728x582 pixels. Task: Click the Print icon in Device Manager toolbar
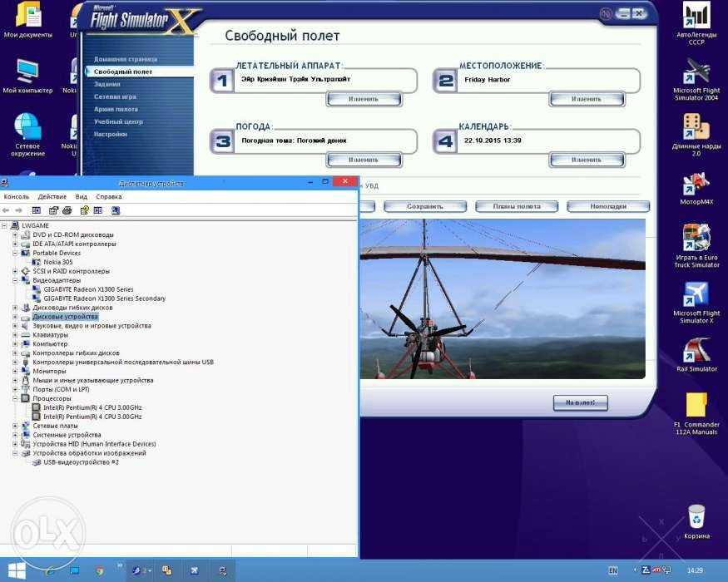67,210
